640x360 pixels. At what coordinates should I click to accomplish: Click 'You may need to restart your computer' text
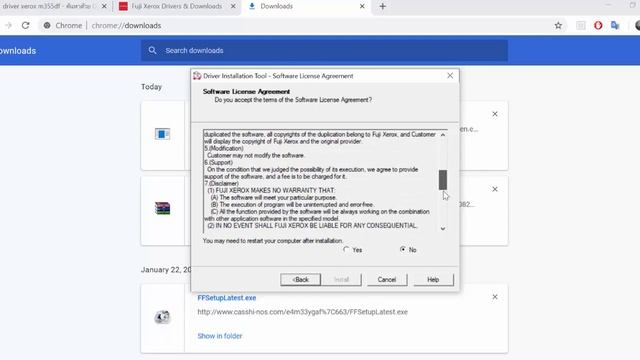click(273, 241)
